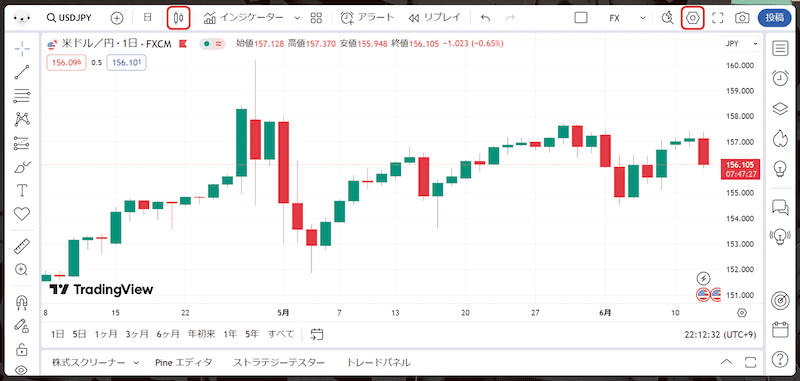Open the ideas lightbulb panel

[x=780, y=168]
